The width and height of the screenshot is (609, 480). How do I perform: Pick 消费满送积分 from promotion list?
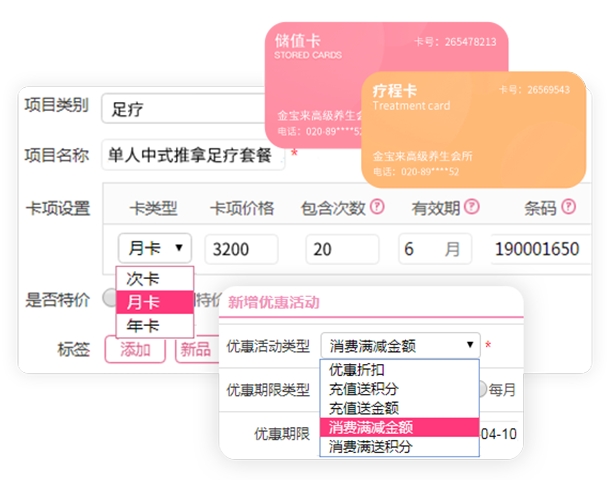(369, 446)
